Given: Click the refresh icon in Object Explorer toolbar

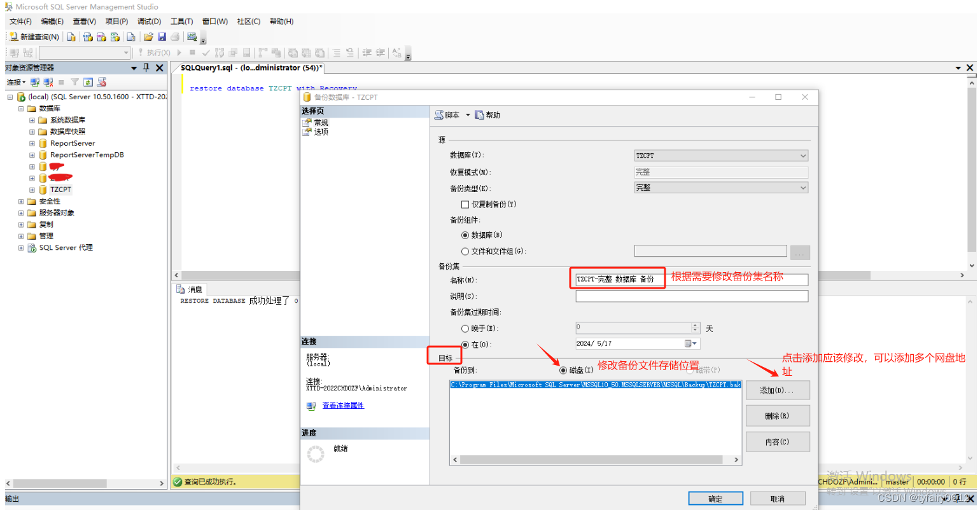Looking at the screenshot, I should pos(88,82).
